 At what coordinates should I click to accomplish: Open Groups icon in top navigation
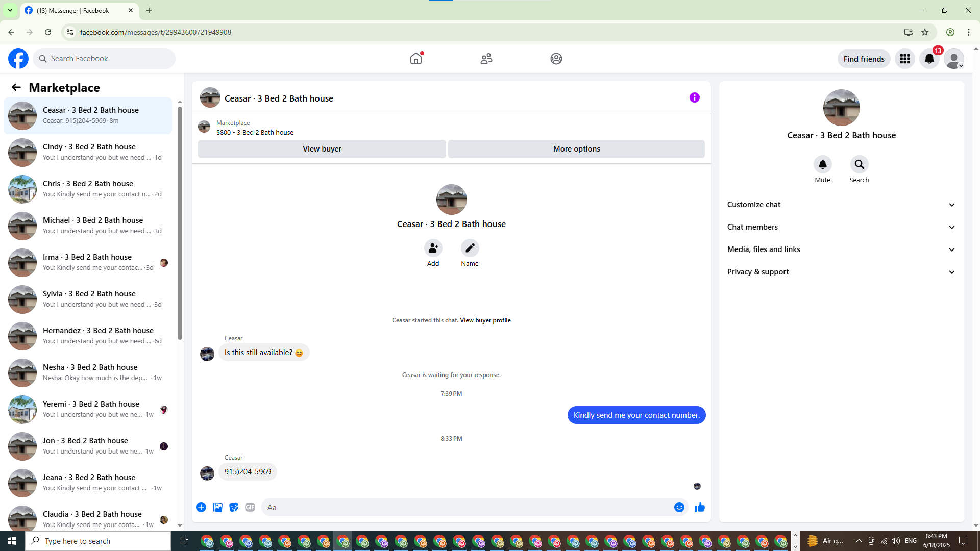tap(556, 59)
